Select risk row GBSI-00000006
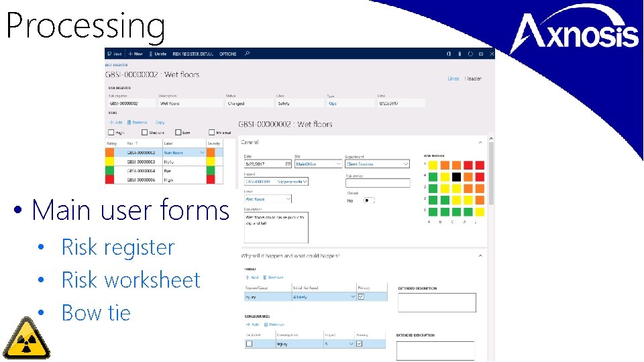This screenshot has width=644, height=362. coord(164,180)
